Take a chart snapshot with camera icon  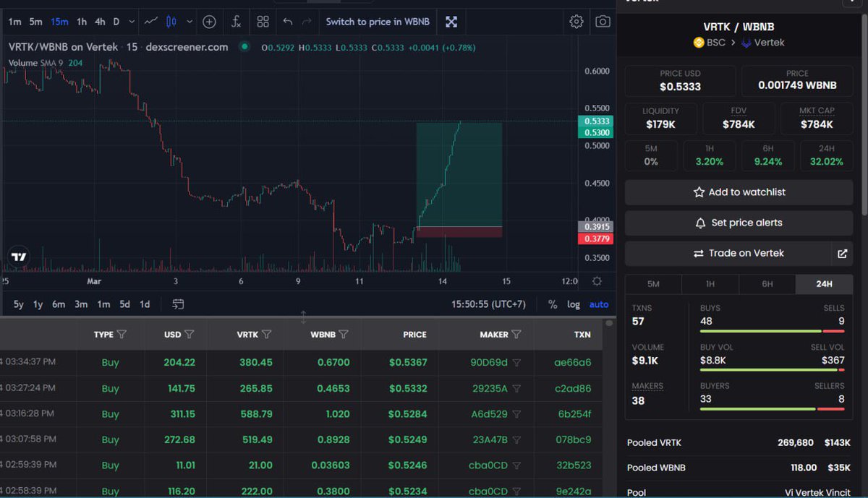pos(603,22)
